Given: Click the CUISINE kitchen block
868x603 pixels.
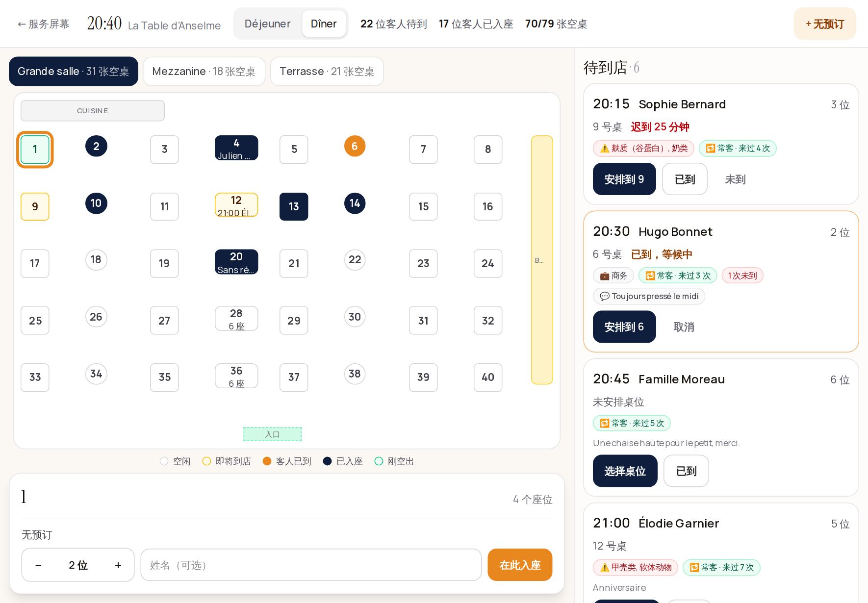Looking at the screenshot, I should (93, 111).
